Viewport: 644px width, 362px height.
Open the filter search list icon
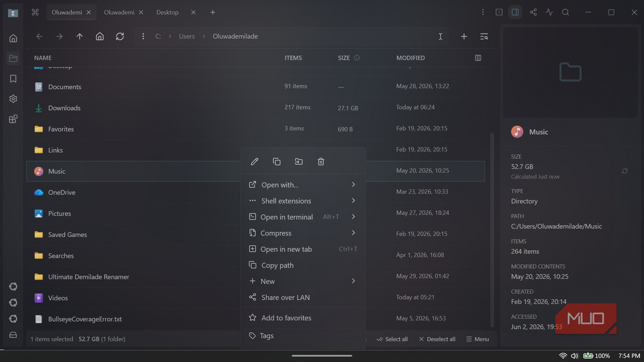[484, 36]
